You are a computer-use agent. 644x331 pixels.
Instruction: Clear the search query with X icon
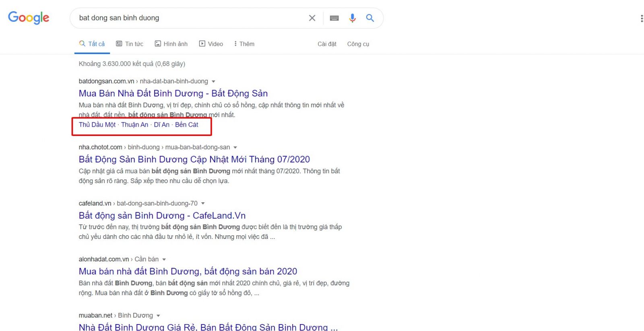312,18
